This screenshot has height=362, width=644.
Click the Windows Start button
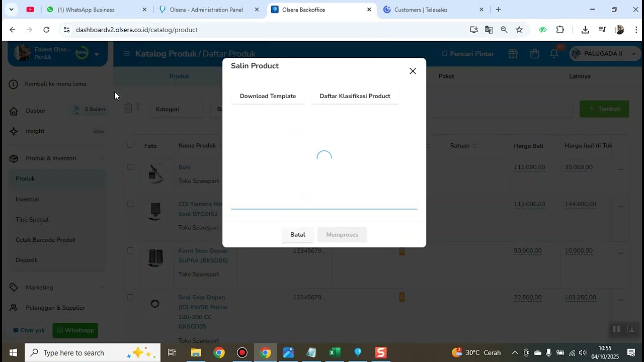point(13,352)
